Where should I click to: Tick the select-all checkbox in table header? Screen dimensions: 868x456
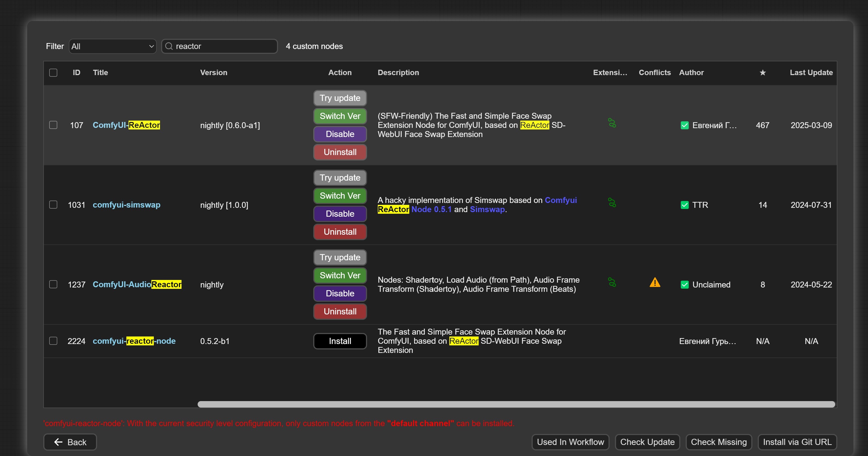pos(53,72)
